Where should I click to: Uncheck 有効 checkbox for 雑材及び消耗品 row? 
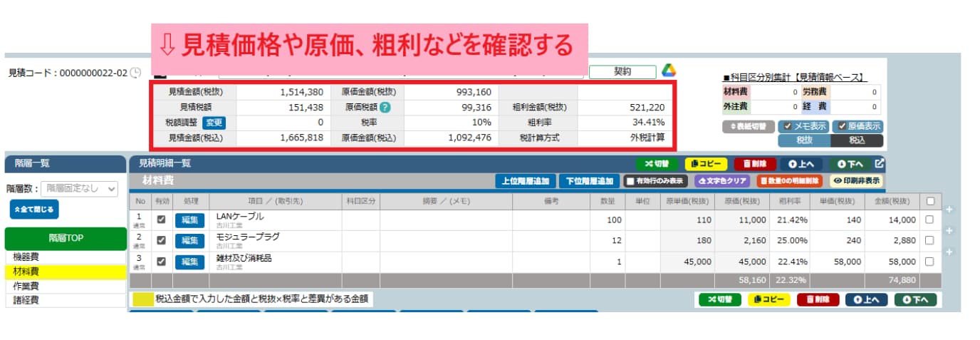[x=161, y=262]
